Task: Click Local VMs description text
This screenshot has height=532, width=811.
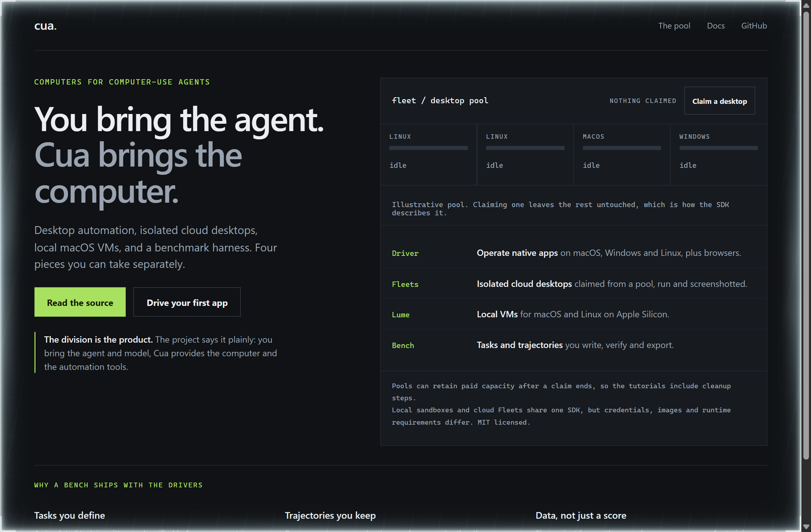Action: [x=573, y=314]
